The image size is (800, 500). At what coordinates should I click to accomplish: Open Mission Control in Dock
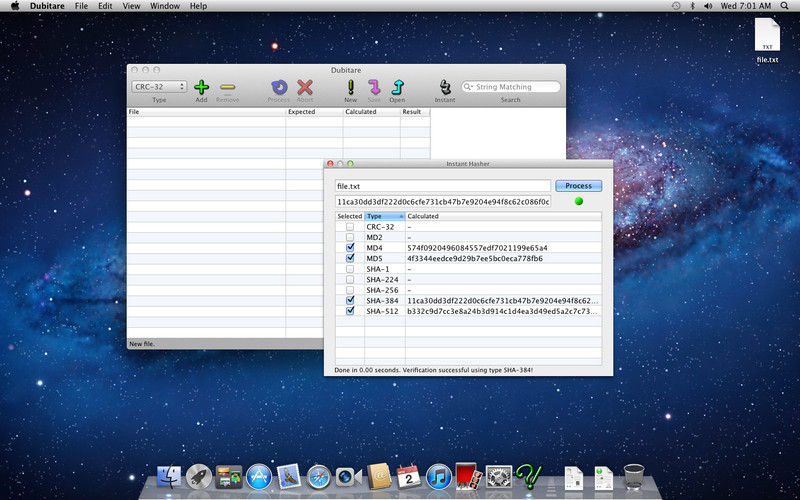229,477
